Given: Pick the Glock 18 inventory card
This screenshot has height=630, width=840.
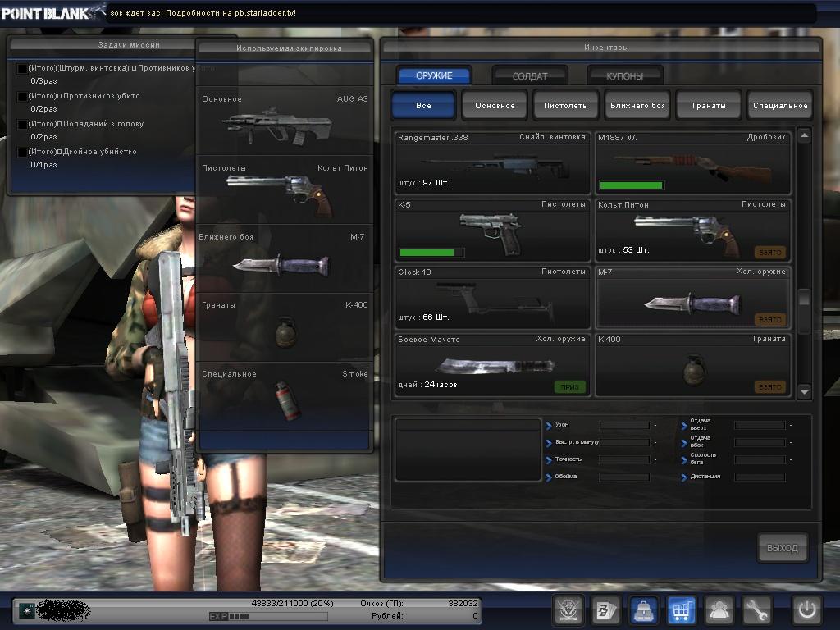Looking at the screenshot, I should click(x=492, y=297).
